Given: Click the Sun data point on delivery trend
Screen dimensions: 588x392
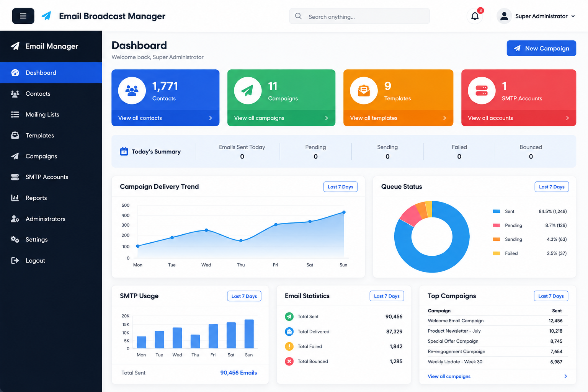Looking at the screenshot, I should 344,212.
